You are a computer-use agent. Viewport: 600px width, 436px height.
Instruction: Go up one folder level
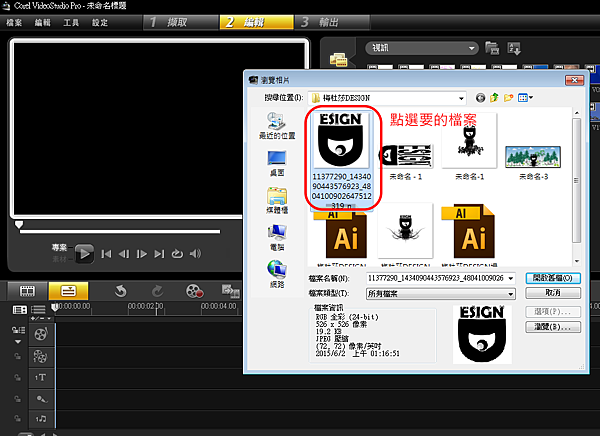point(494,98)
